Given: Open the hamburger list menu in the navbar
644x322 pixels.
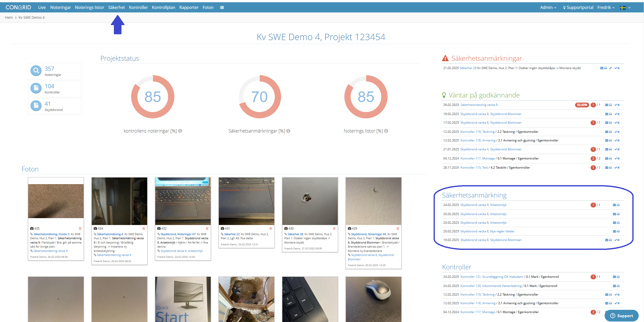Looking at the screenshot, I should coord(222,8).
